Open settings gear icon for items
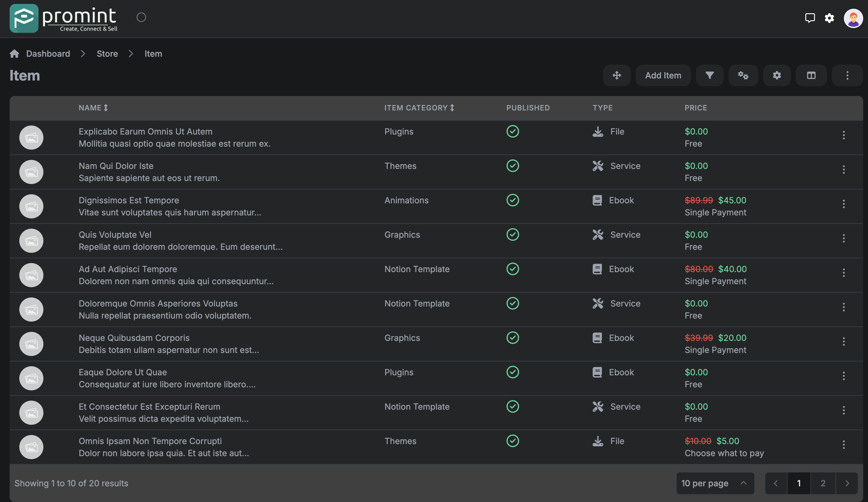868x502 pixels. coord(777,75)
